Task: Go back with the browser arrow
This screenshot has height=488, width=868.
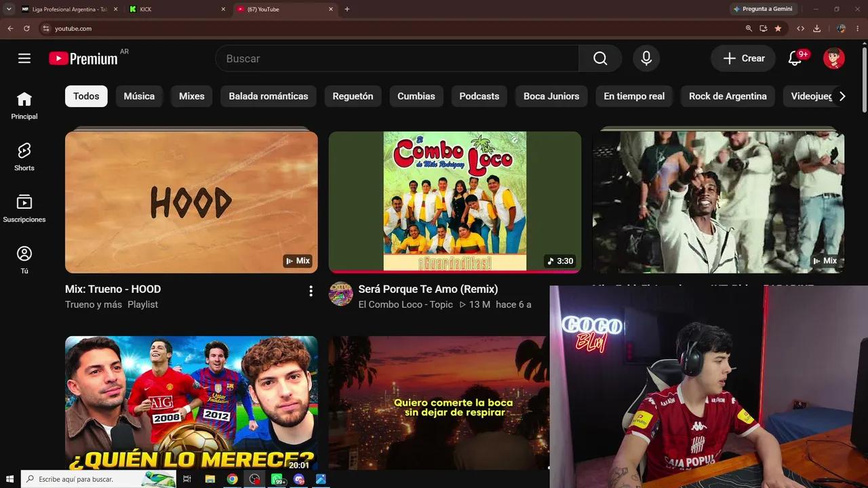Action: coord(10,28)
